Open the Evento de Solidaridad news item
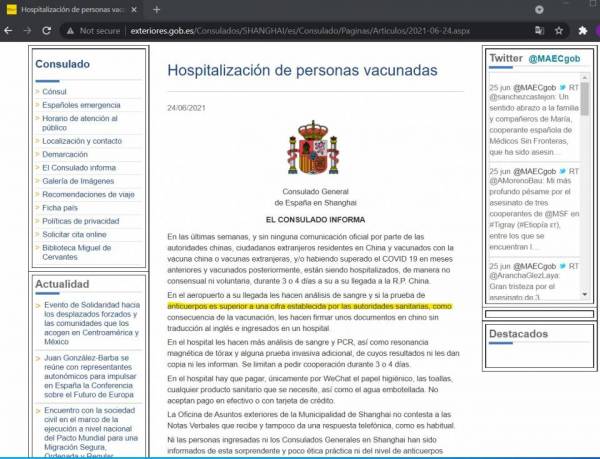This screenshot has width=600, height=459. [x=92, y=323]
